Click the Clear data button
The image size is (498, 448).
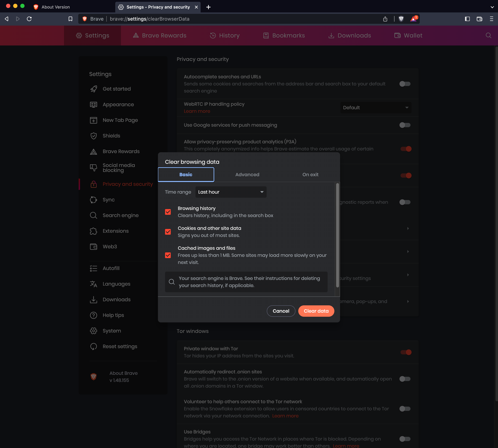pyautogui.click(x=316, y=311)
